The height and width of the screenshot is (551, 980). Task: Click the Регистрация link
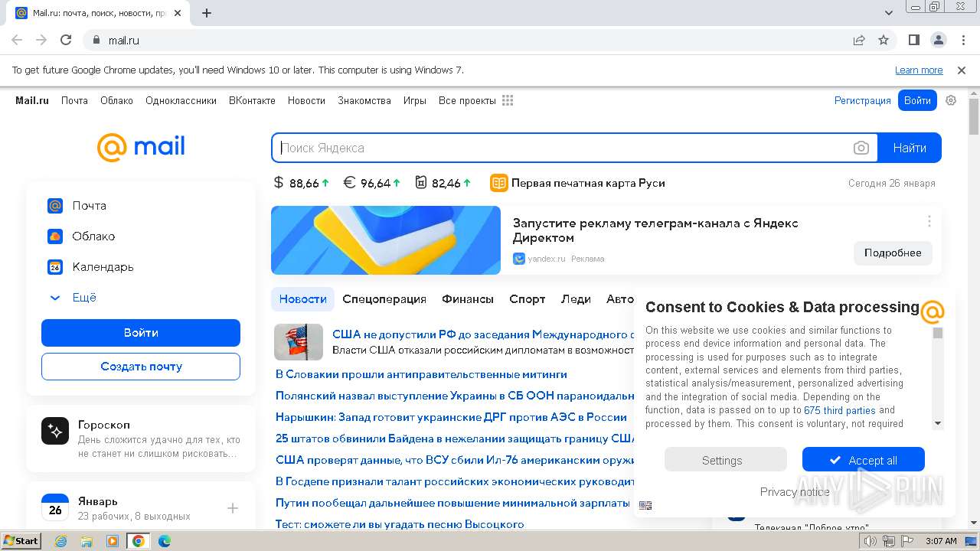[863, 100]
